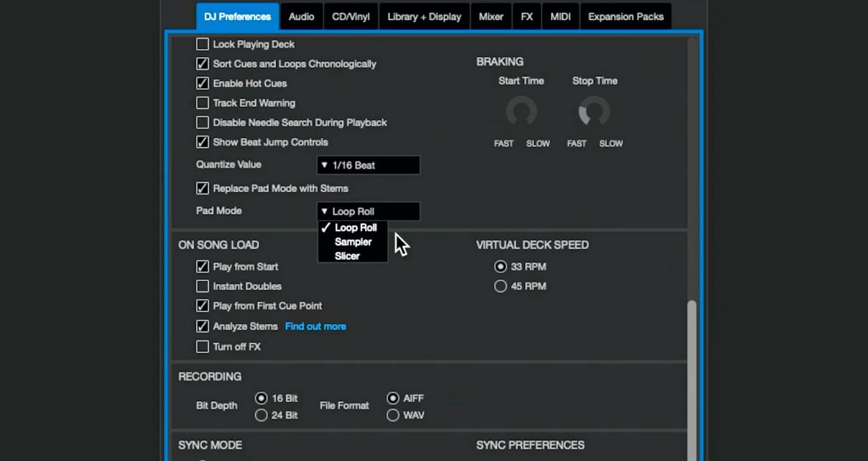Screen dimensions: 868x461
Task: Enable Instant Doubles on song load
Action: (x=203, y=287)
